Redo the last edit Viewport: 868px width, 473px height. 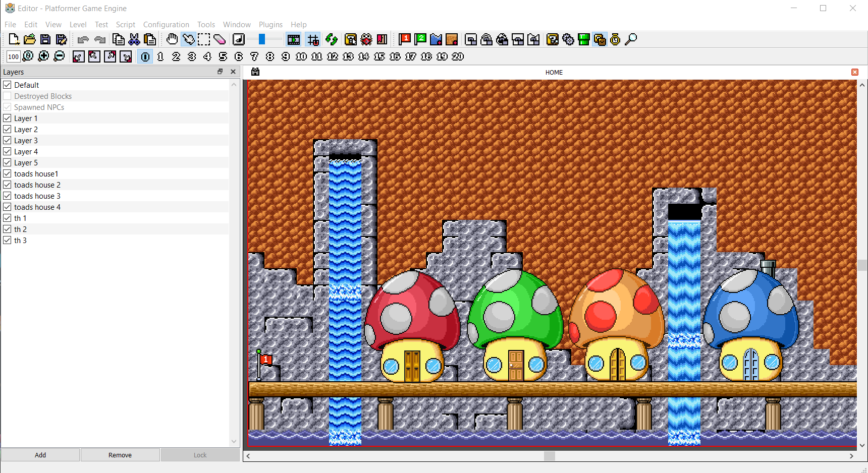99,39
